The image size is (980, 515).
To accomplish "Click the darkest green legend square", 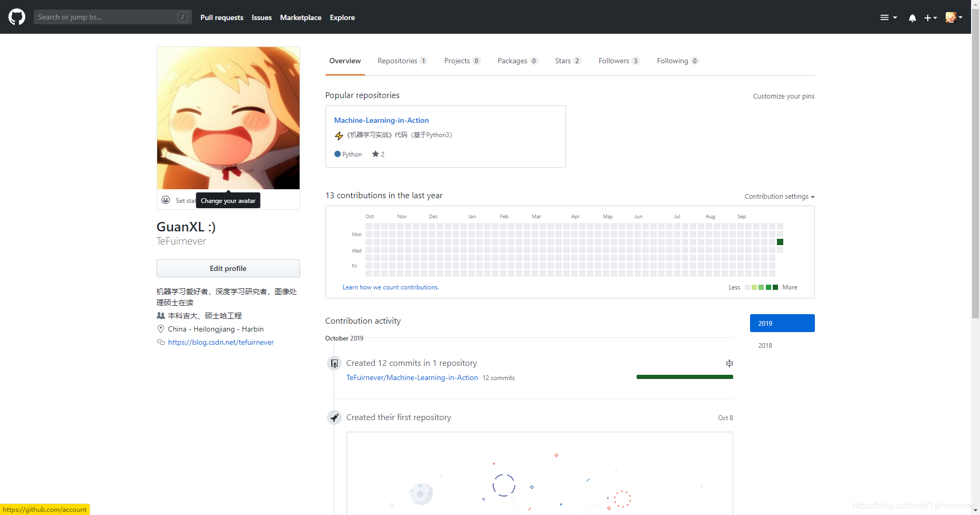I will tap(775, 287).
